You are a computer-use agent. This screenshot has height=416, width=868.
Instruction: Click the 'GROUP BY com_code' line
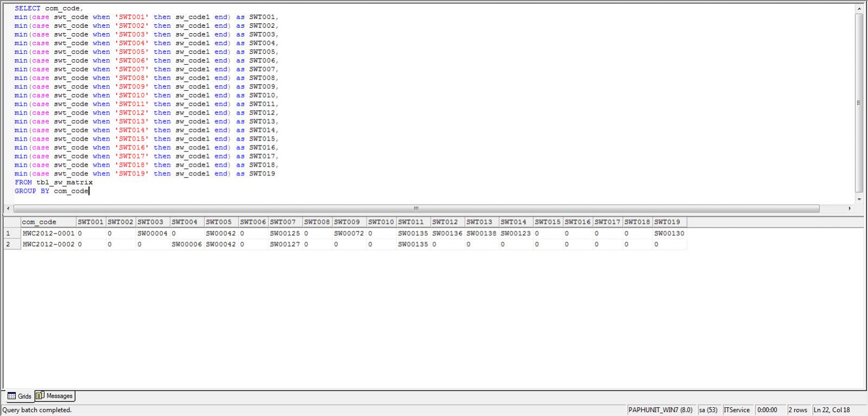tap(52, 191)
